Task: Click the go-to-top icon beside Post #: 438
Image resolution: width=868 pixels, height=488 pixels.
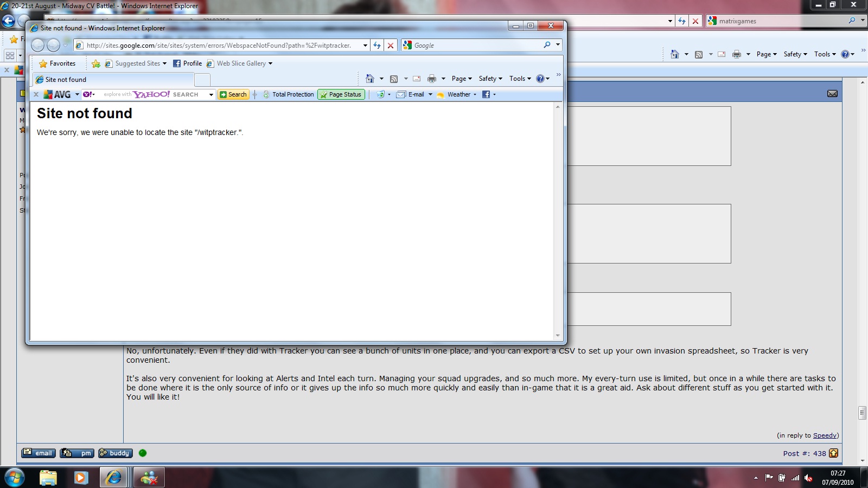Action: [834, 453]
